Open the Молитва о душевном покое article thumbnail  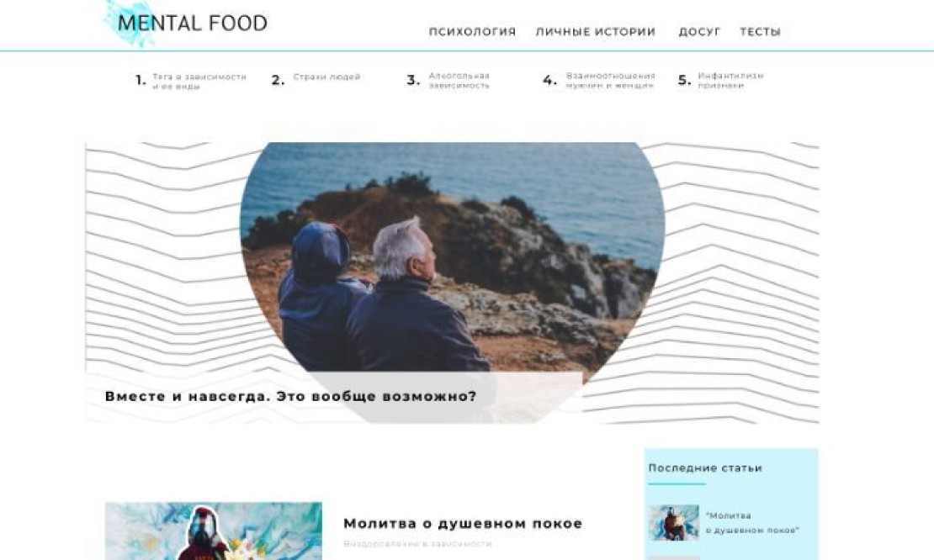coord(213,531)
